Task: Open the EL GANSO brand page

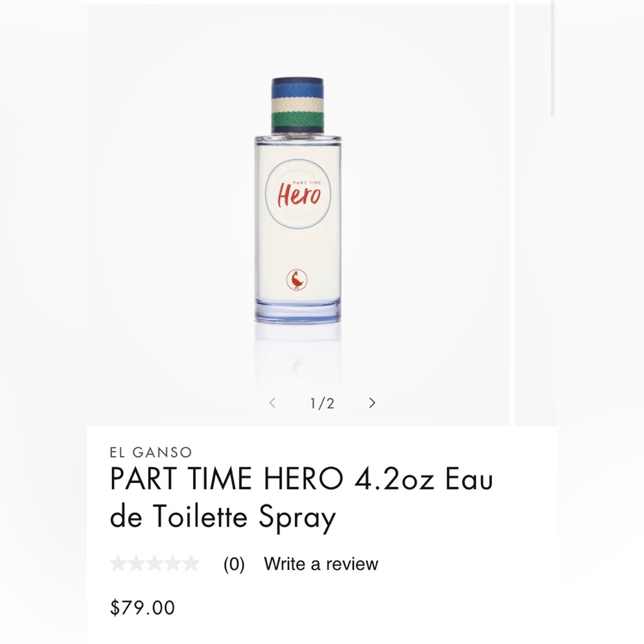Action: pyautogui.click(x=149, y=451)
